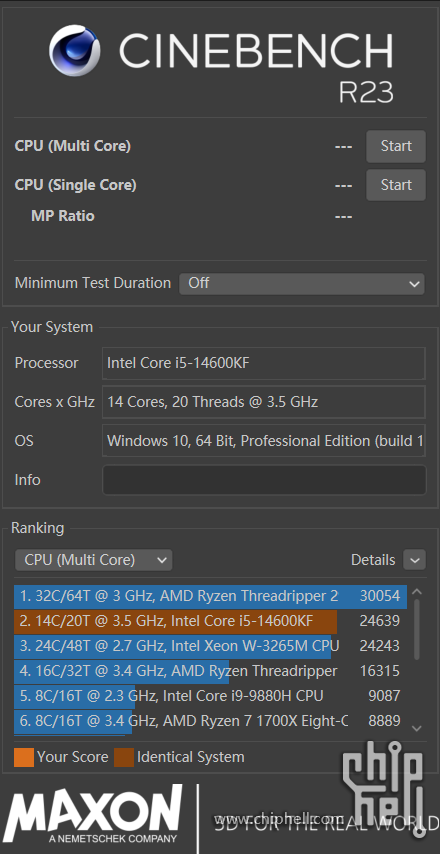Select ranking row 1 AMD Ryzen Threadripper 30054
The width and height of the screenshot is (440, 854).
click(x=210, y=596)
